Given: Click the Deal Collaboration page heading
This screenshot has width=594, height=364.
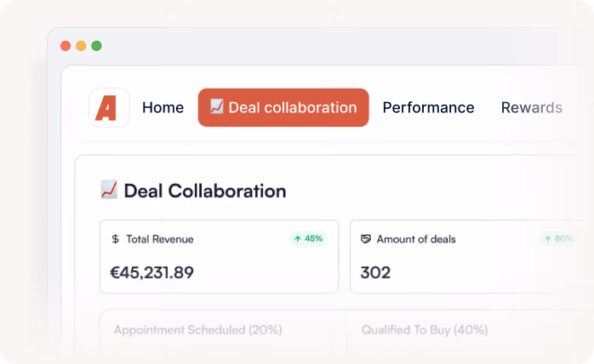Looking at the screenshot, I should pyautogui.click(x=205, y=191).
